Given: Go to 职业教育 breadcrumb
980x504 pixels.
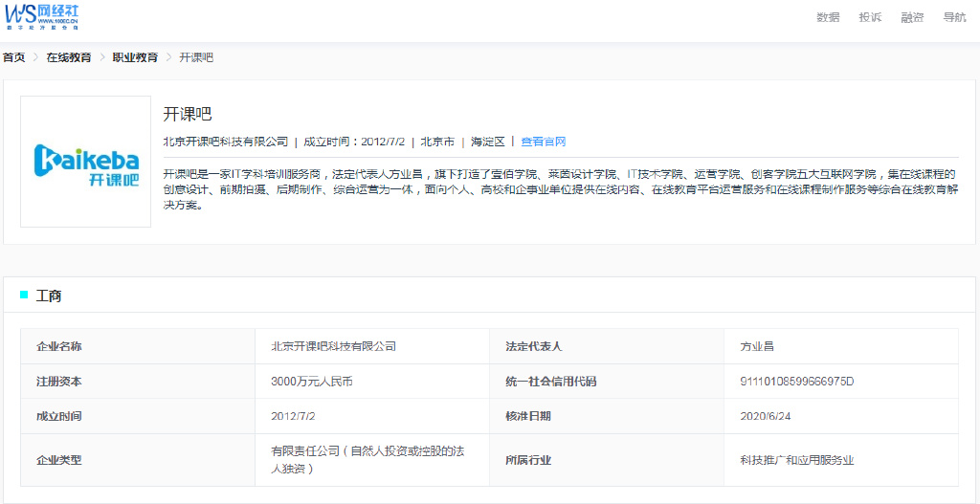Looking at the screenshot, I should pyautogui.click(x=135, y=57).
